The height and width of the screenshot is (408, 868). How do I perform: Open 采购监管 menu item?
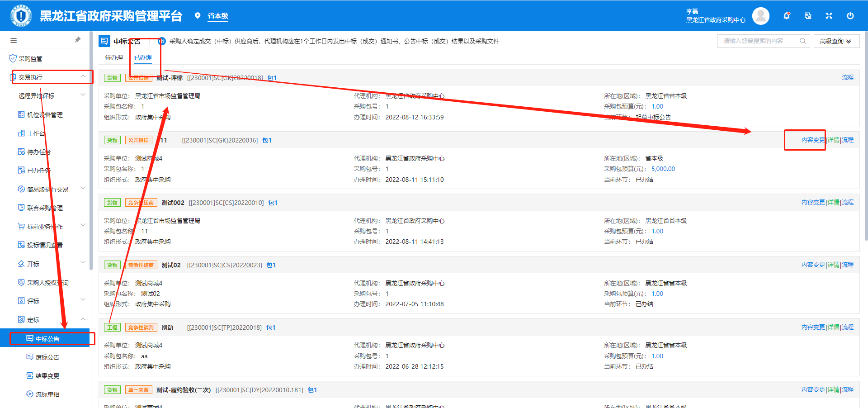tap(30, 59)
